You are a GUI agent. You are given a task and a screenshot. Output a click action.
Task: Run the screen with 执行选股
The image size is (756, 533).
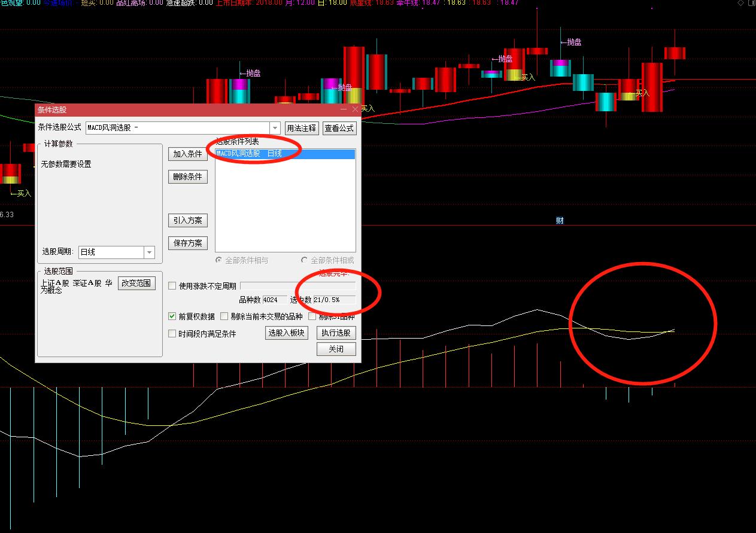[336, 333]
